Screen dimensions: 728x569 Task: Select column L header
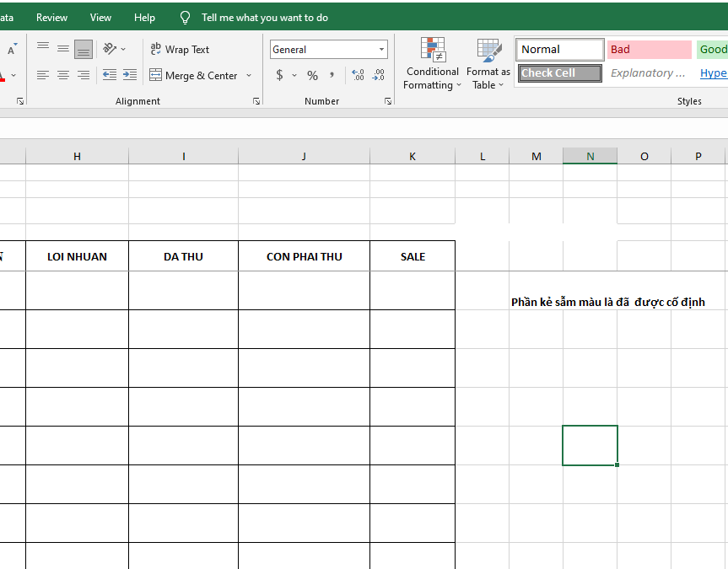click(483, 157)
